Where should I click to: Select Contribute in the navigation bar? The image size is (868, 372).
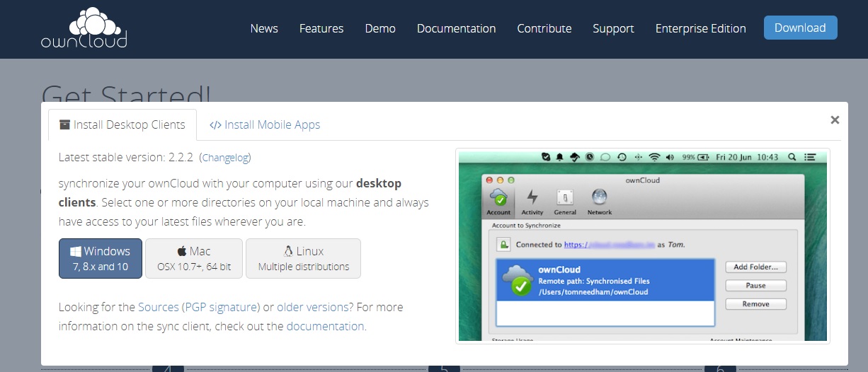tap(544, 28)
